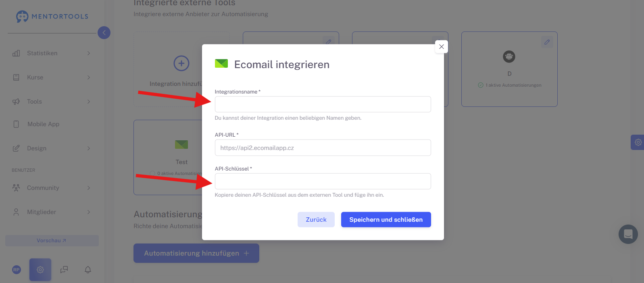Open the Vorschau preview link
Screen dimensions: 644x283
[x=52, y=241]
